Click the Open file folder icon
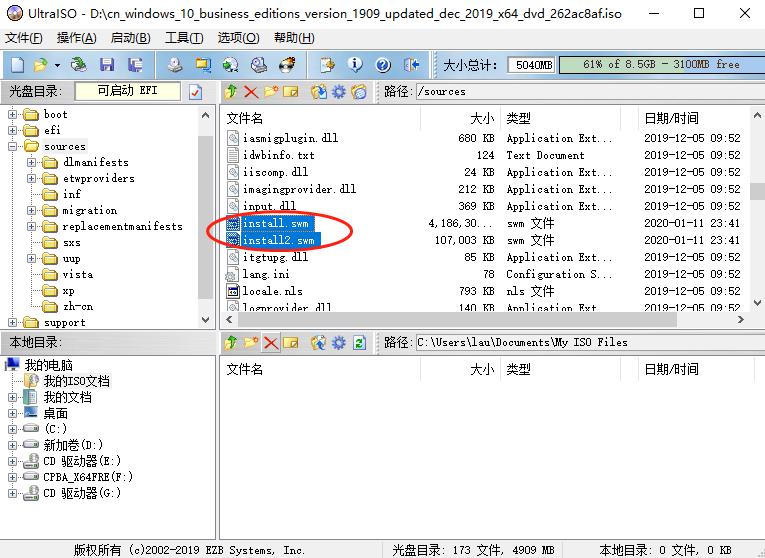The height and width of the screenshot is (558, 765). point(40,64)
